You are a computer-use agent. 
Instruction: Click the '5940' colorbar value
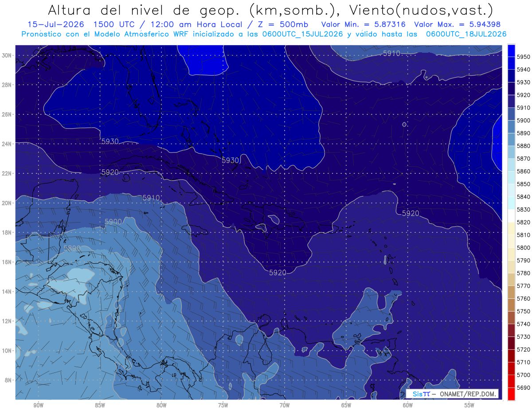pyautogui.click(x=523, y=70)
